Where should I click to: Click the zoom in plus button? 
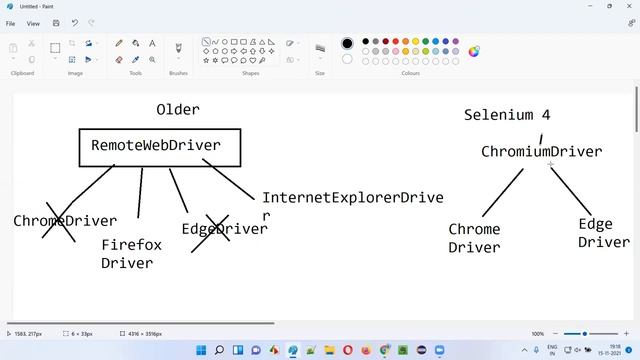pos(626,334)
